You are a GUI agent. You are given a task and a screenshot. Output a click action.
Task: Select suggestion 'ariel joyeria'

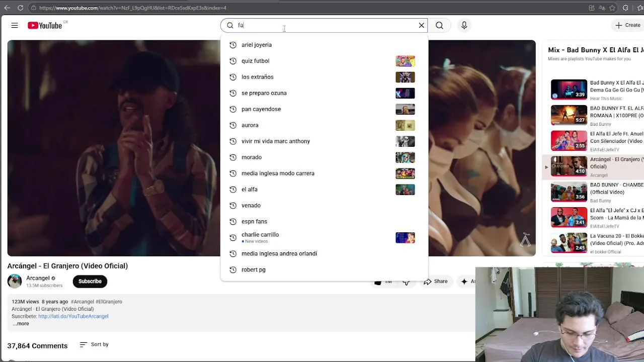pos(324,45)
